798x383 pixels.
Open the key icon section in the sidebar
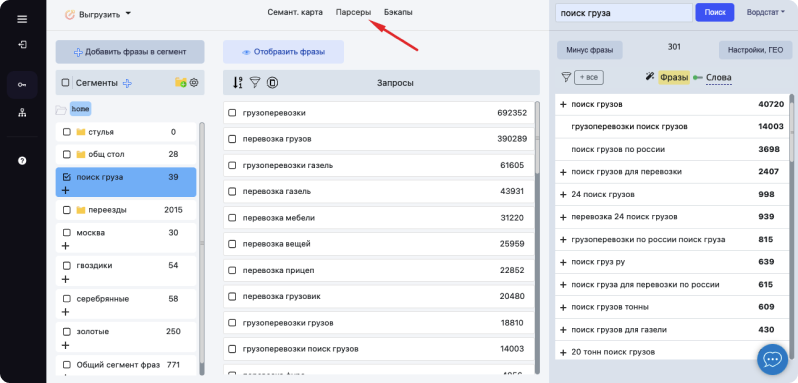[22, 85]
